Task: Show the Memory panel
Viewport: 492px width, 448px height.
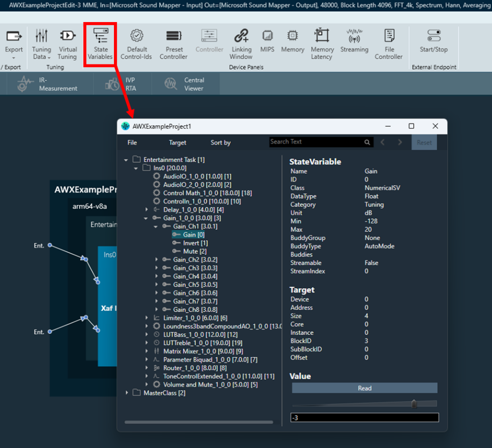Action: tap(292, 41)
